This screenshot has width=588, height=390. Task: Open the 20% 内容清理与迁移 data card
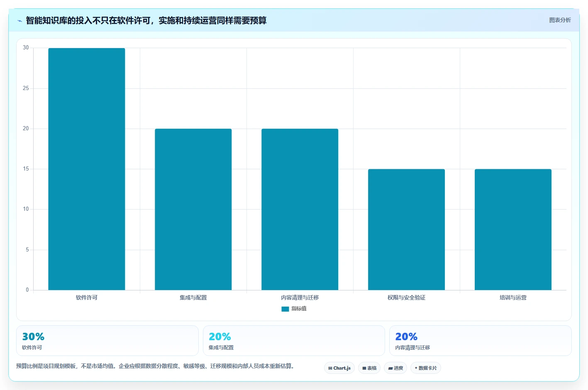coord(481,341)
